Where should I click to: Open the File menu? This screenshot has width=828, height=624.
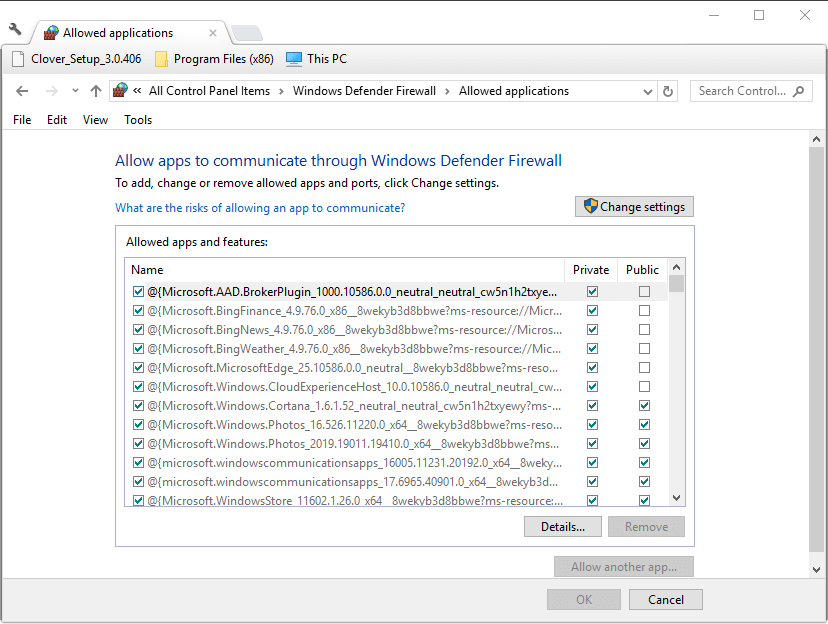coord(22,120)
